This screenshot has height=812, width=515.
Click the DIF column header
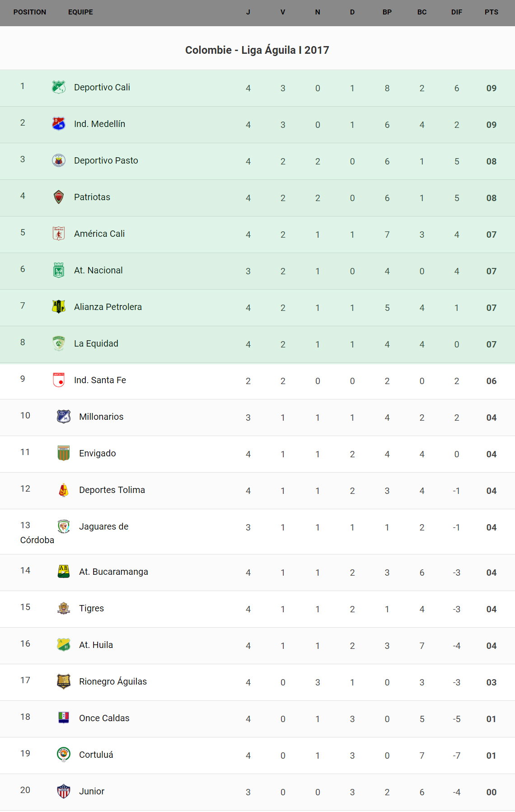pos(456,12)
